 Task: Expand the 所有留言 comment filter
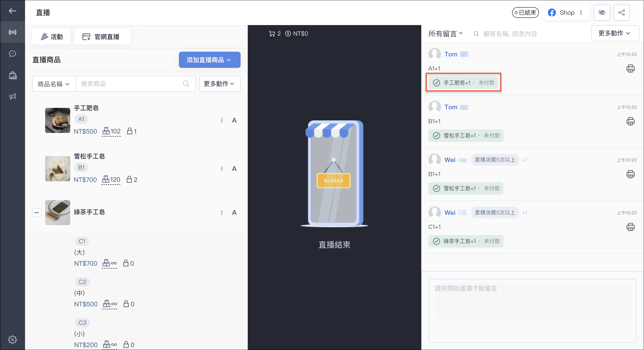[445, 34]
